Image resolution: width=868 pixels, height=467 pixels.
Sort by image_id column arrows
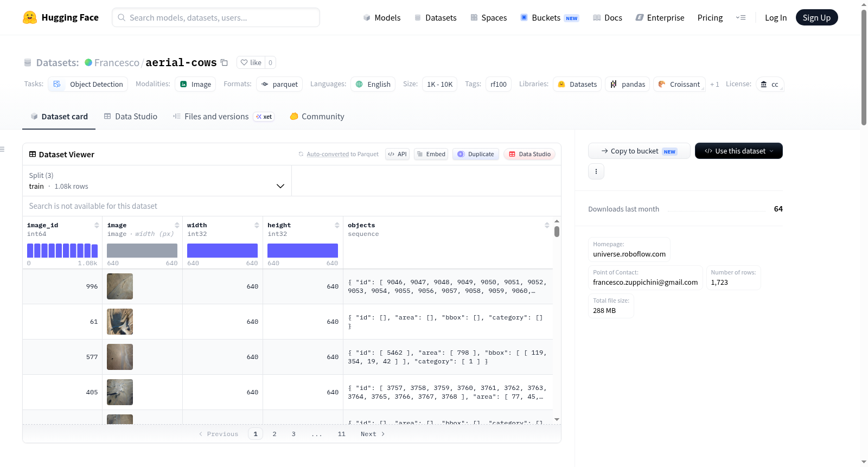(x=97, y=225)
